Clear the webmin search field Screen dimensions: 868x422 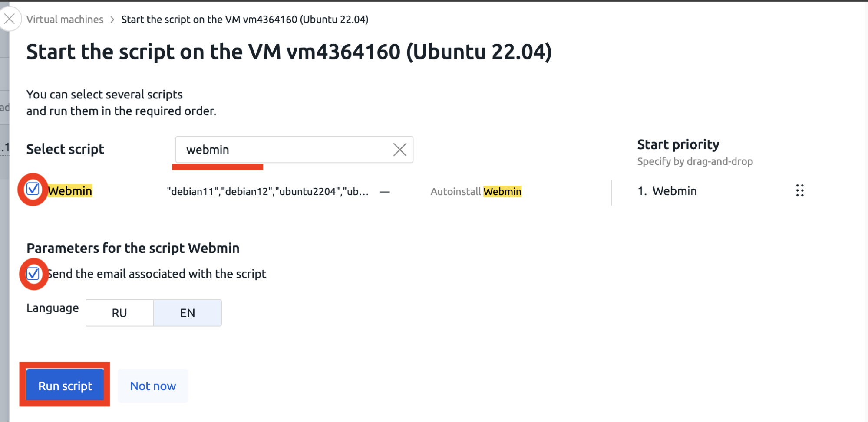click(399, 150)
